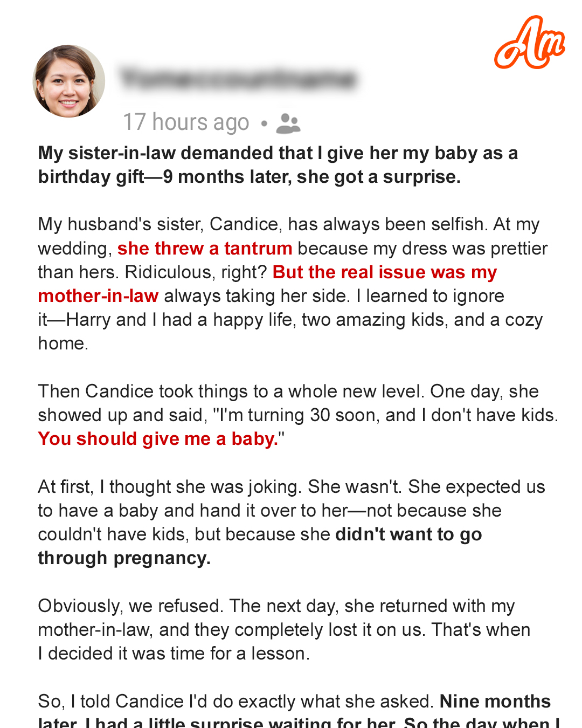Open the "17 hours ago" timestamp
The height and width of the screenshot is (728, 582).
point(186,122)
